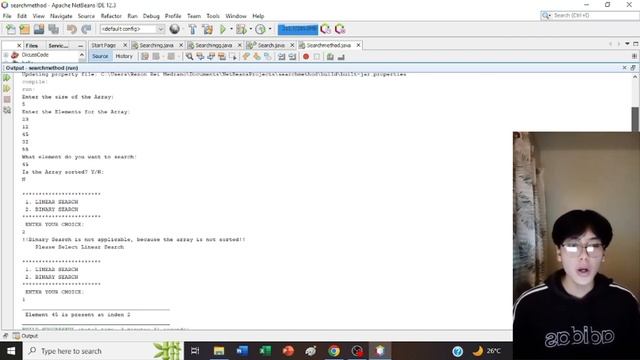Click the Save All disks icon
The width and height of the screenshot is (640, 360).
(53, 29)
